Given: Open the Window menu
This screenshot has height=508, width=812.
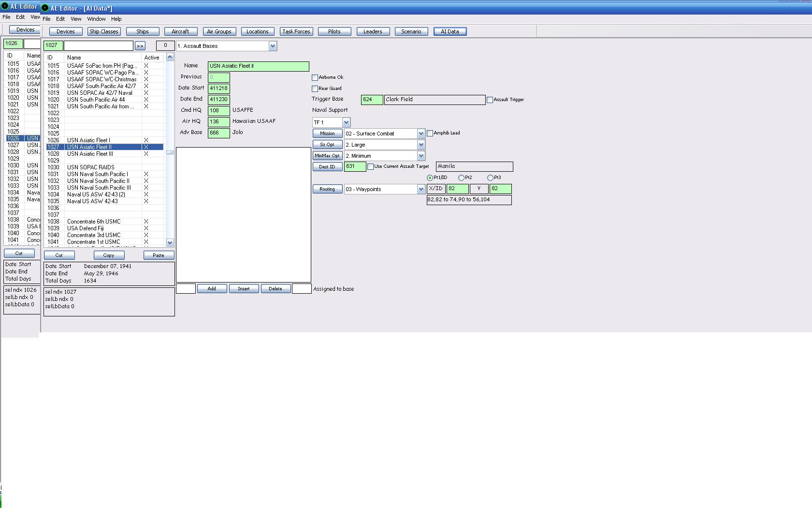Looking at the screenshot, I should pos(96,19).
